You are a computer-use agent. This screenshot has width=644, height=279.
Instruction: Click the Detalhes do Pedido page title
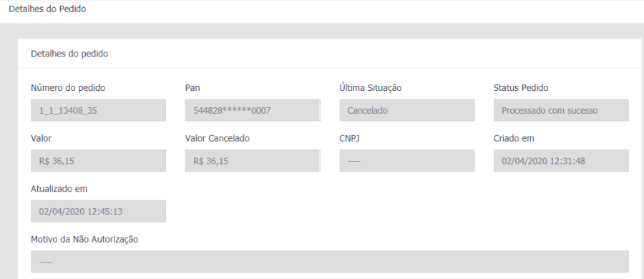pyautogui.click(x=48, y=9)
